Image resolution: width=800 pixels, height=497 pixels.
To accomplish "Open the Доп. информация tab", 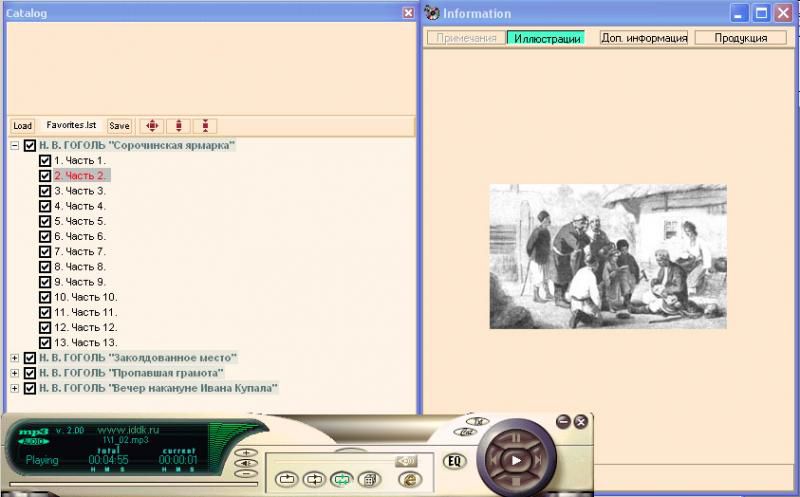I will click(643, 38).
